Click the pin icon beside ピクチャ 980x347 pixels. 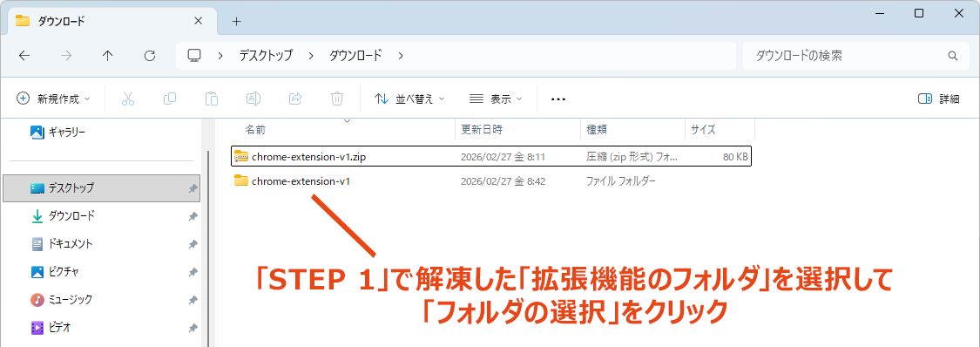tap(193, 273)
